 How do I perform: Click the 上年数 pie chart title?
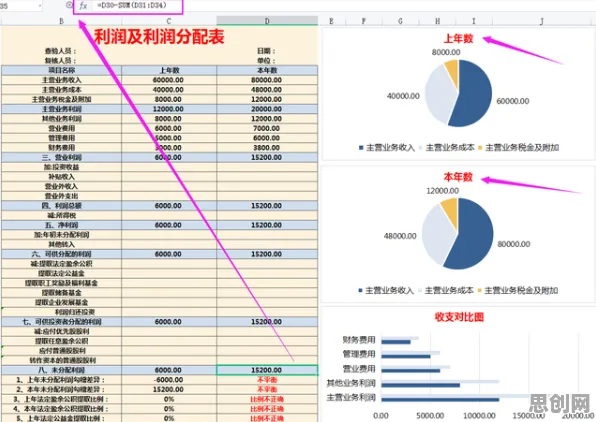[458, 38]
